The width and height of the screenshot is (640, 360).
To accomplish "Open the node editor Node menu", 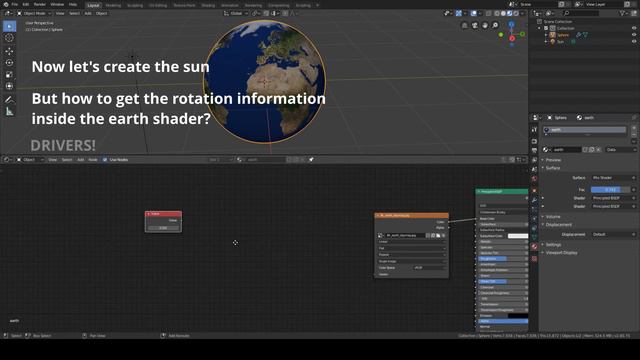I will (x=93, y=160).
